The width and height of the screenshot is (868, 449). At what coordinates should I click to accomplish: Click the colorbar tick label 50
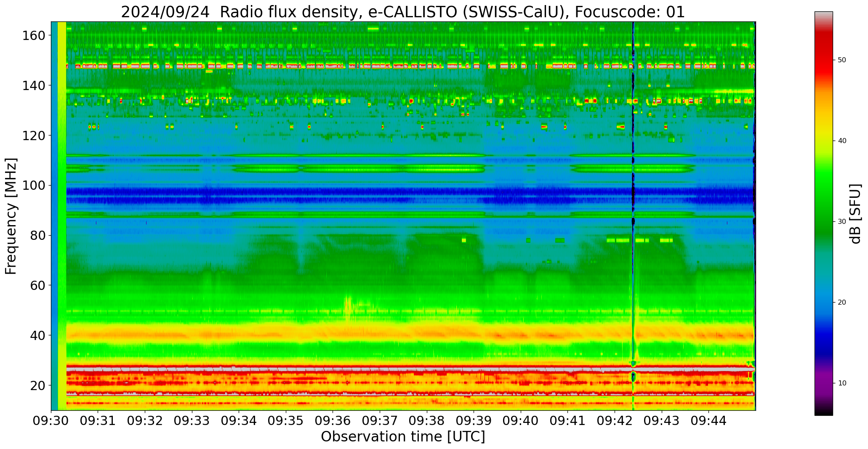(x=842, y=60)
